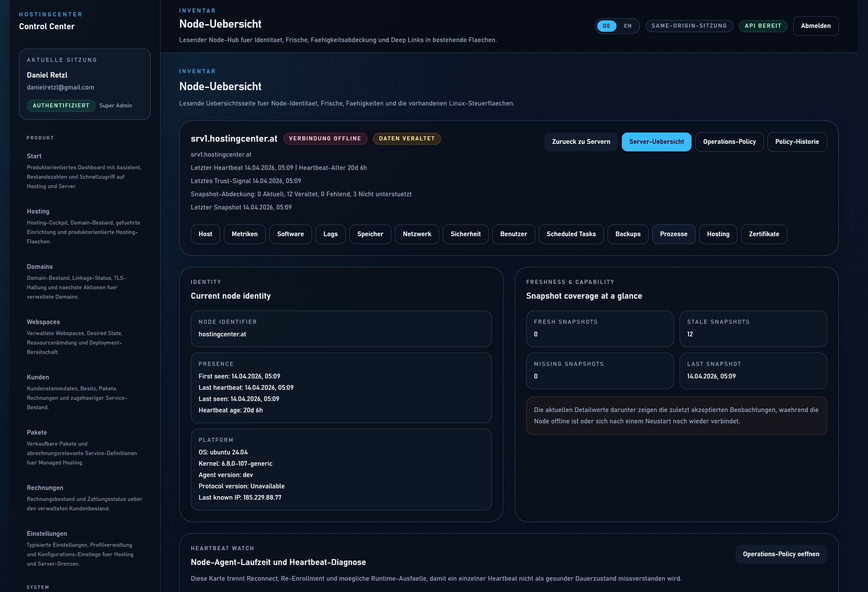Open the Benutzer tab
This screenshot has width=868, height=592.
[513, 234]
